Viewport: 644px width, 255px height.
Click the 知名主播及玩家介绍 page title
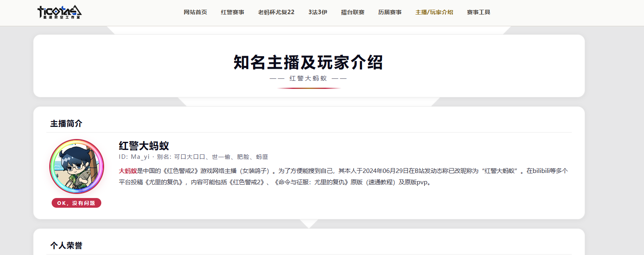pyautogui.click(x=308, y=62)
